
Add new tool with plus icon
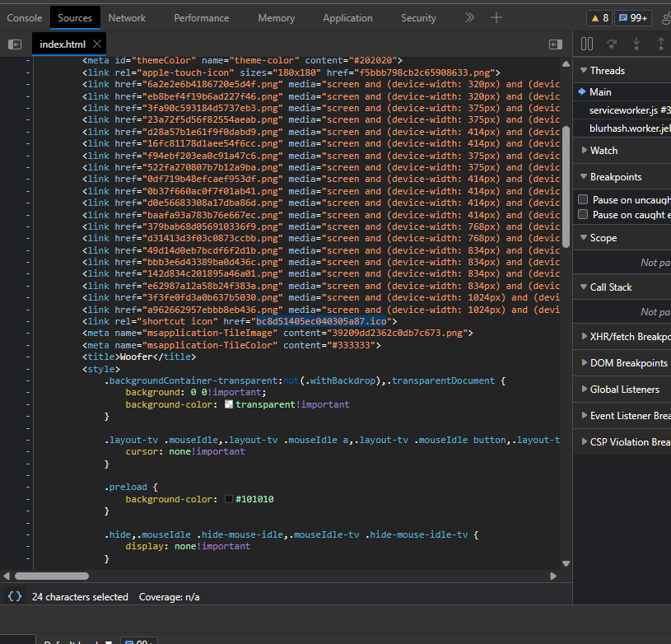pyautogui.click(x=496, y=17)
